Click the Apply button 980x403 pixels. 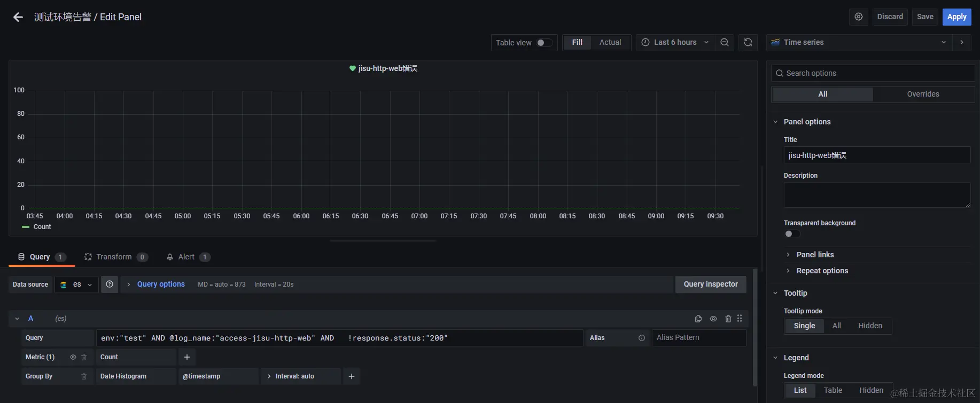coord(956,17)
